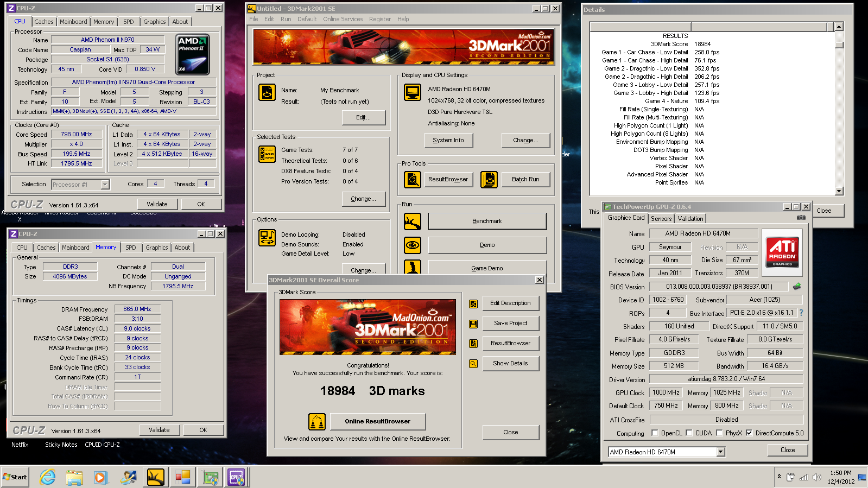
Task: Click the Project edit icon in 3DMark2001
Action: pyautogui.click(x=267, y=92)
